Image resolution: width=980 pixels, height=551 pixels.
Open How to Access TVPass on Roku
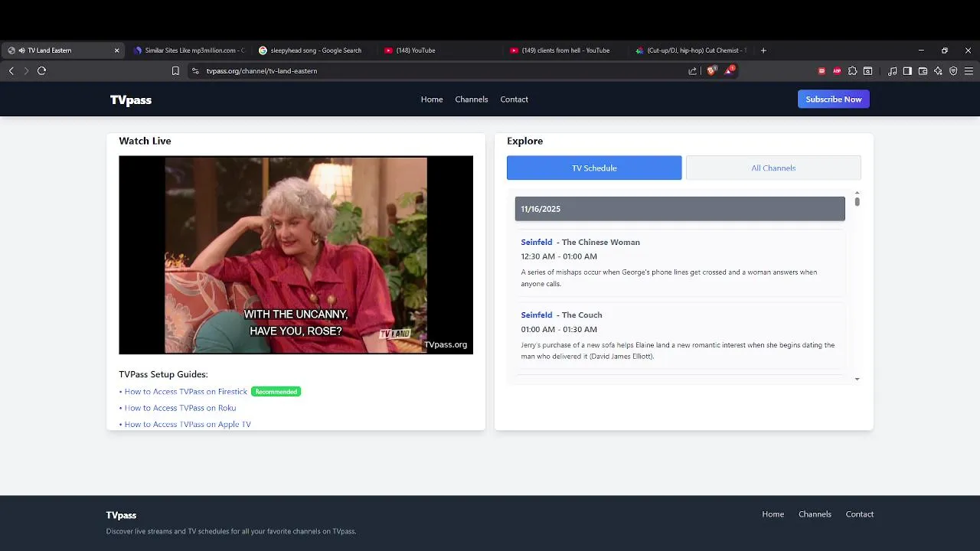pyautogui.click(x=180, y=408)
